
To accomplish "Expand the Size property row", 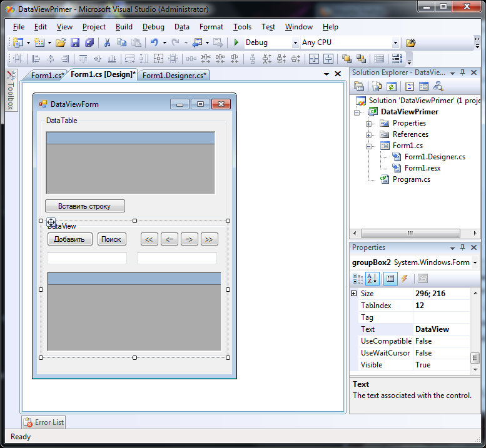I will click(353, 293).
